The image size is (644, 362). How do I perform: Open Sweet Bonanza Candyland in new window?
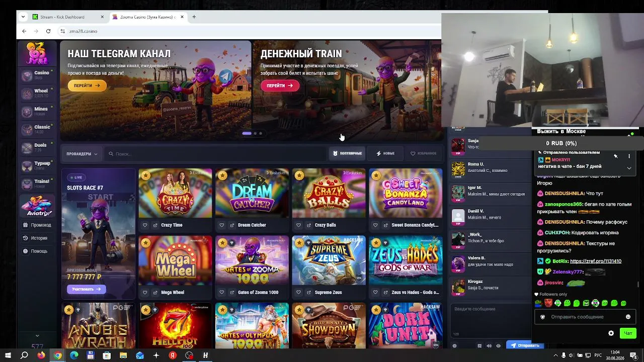click(x=386, y=225)
